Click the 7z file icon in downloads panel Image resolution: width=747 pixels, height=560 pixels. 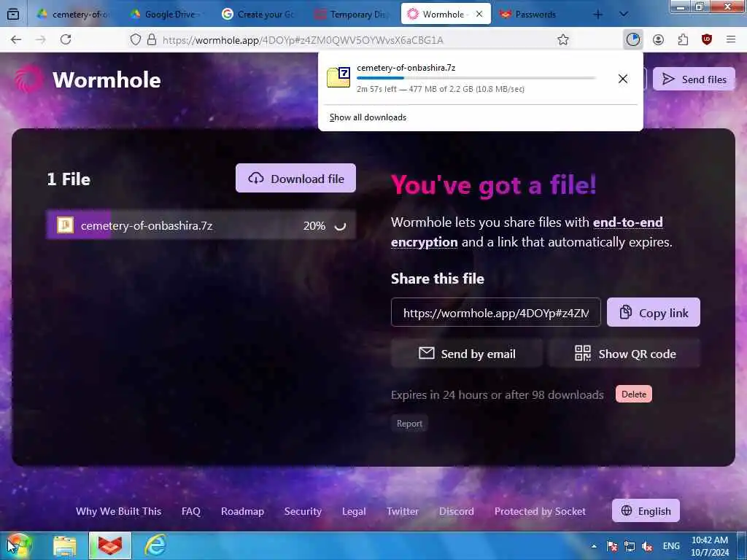point(338,77)
